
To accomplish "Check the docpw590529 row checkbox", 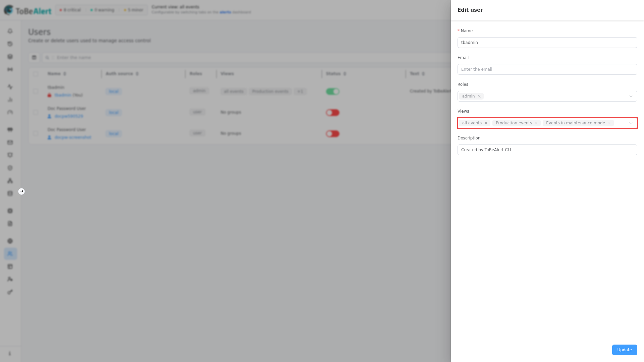I will tap(36, 112).
